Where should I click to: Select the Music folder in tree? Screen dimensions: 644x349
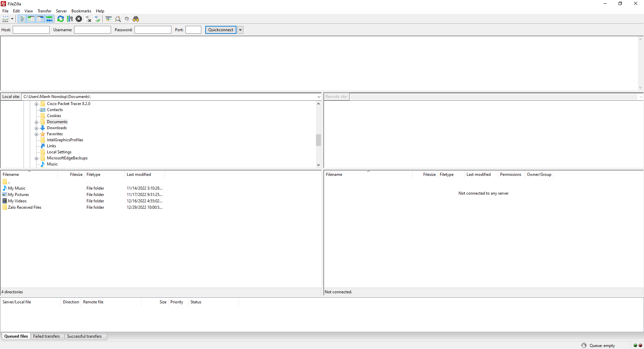point(52,164)
